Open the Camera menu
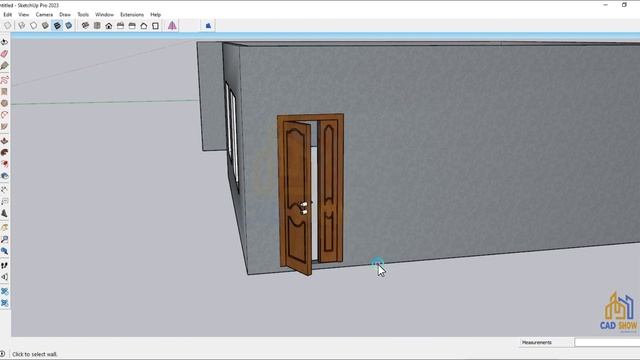Viewport: 640px width, 360px height. coord(44,14)
